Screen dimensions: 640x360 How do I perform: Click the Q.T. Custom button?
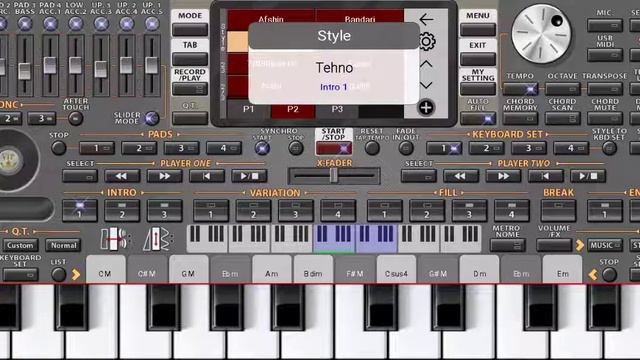(x=20, y=245)
